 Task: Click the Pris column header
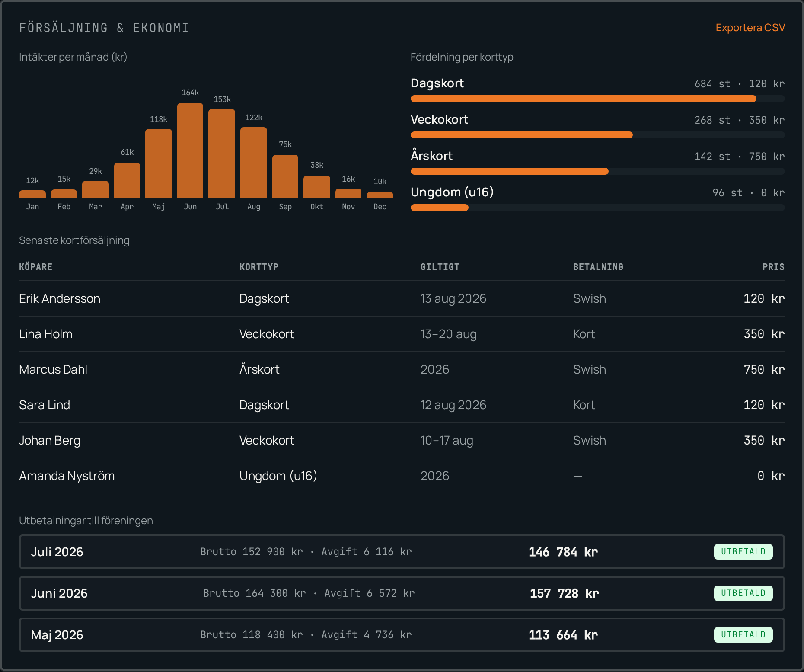(x=773, y=267)
